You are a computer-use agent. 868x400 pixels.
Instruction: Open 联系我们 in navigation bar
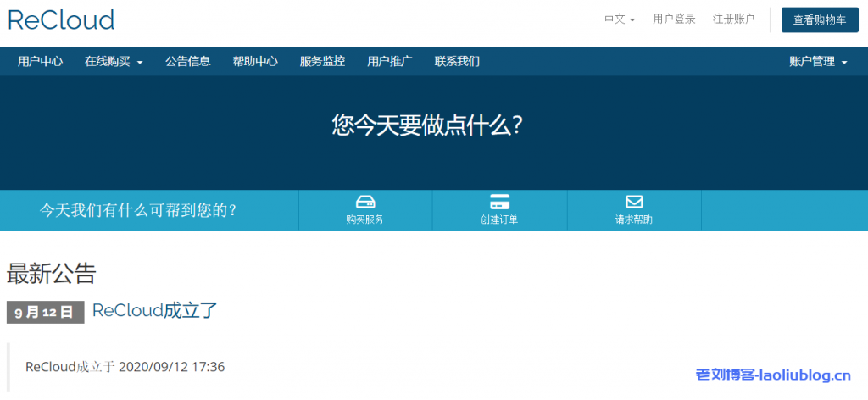(457, 61)
